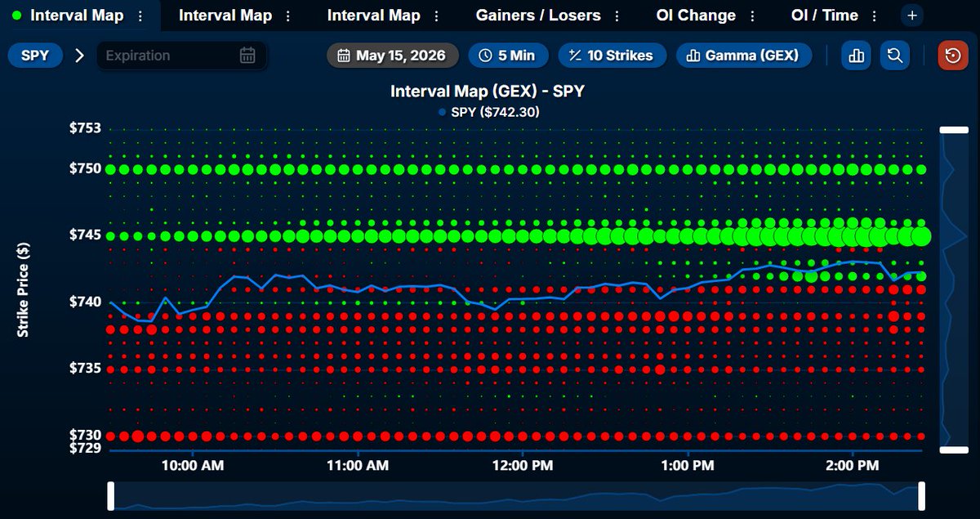Click the $745 strike axis label
The height and width of the screenshot is (519, 980).
[x=85, y=235]
